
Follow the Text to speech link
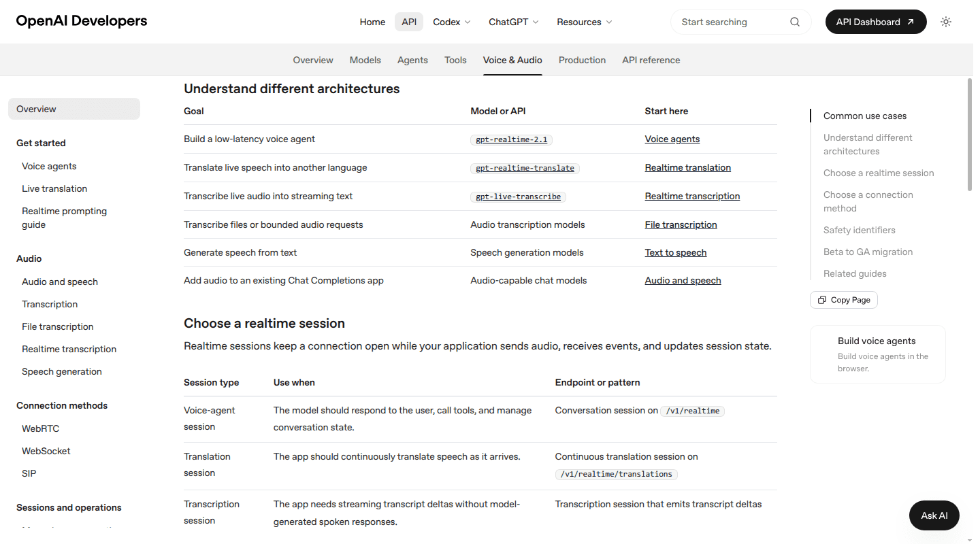coord(676,252)
